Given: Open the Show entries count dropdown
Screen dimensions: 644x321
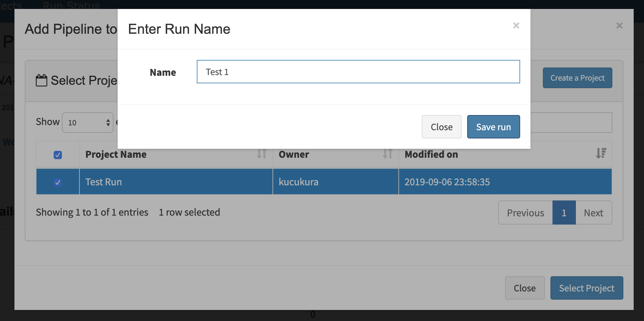Looking at the screenshot, I should tap(88, 123).
